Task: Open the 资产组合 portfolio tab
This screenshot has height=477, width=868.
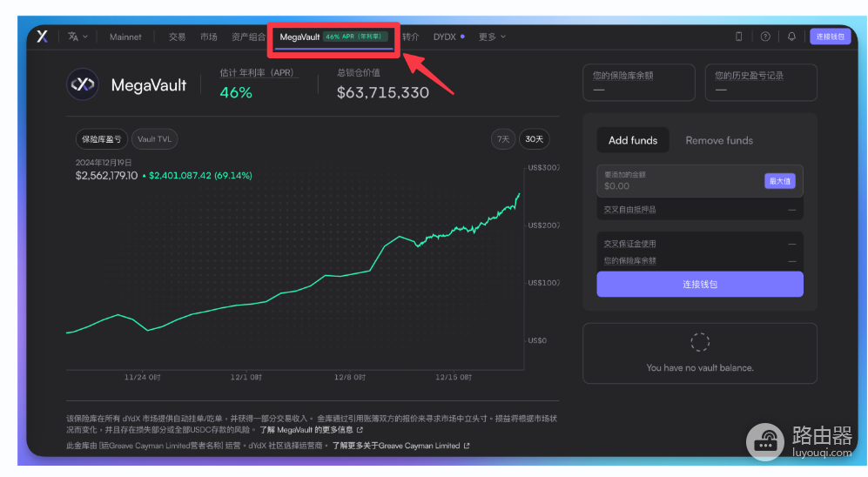Action: point(248,37)
